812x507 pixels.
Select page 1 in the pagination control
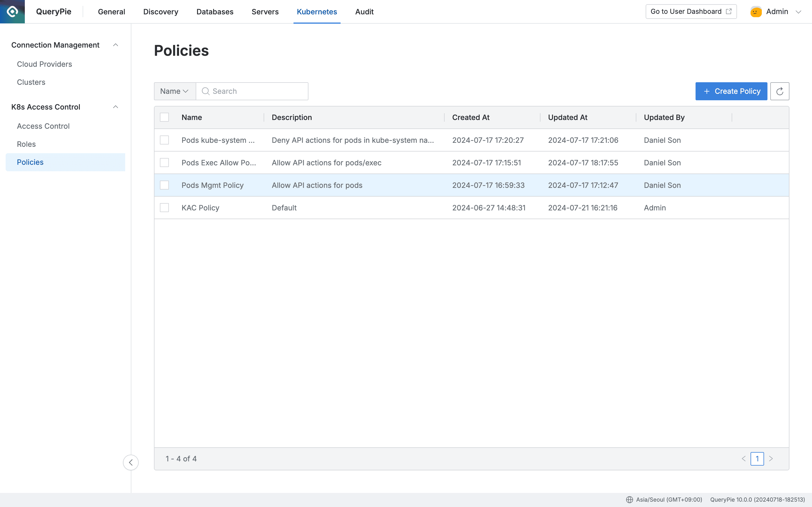(x=757, y=458)
